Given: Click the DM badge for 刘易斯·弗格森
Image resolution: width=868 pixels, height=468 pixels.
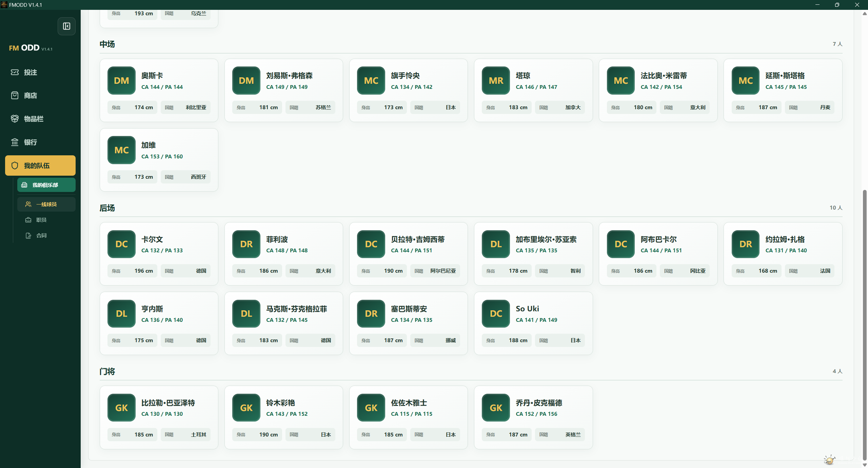Looking at the screenshot, I should click(x=246, y=80).
